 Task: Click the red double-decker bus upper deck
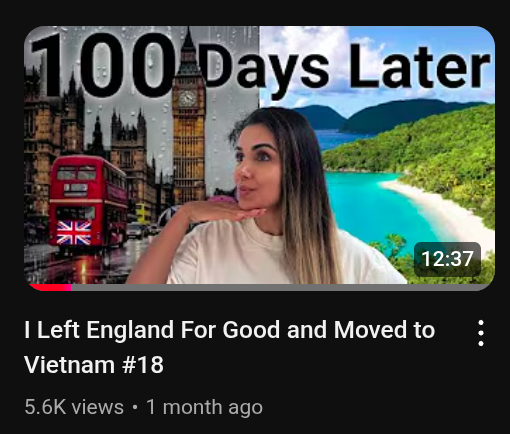(88, 177)
